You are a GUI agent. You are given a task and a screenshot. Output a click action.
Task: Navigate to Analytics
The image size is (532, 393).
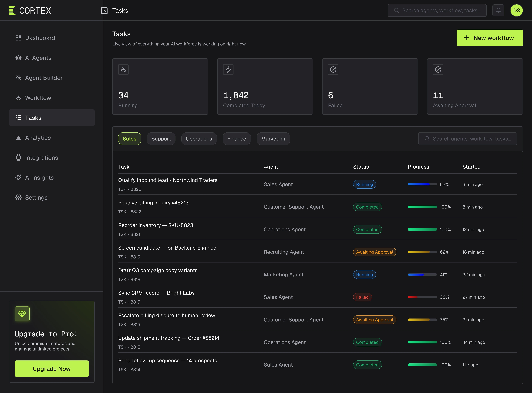click(x=52, y=138)
